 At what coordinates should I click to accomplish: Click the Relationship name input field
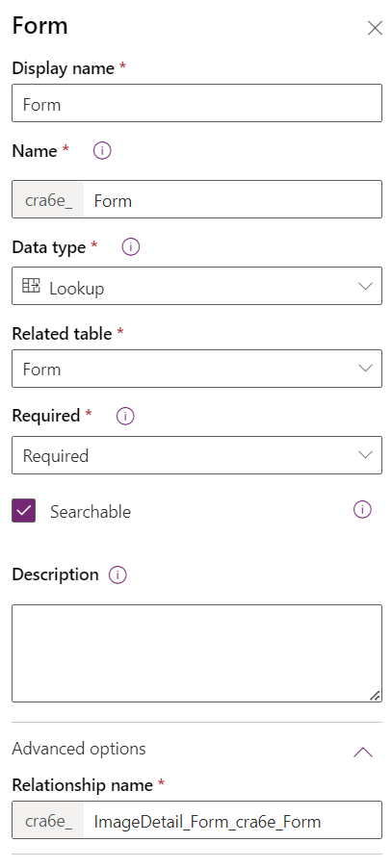click(232, 820)
